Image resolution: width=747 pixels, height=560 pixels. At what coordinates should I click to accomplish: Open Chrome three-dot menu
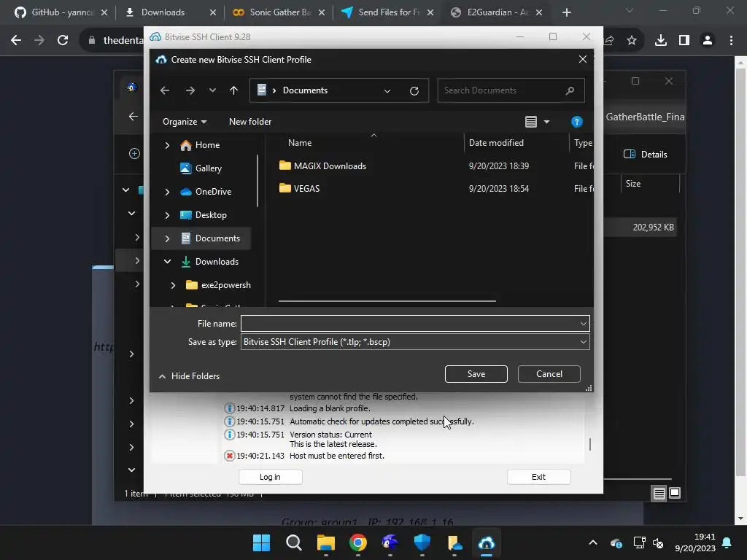coord(731,41)
